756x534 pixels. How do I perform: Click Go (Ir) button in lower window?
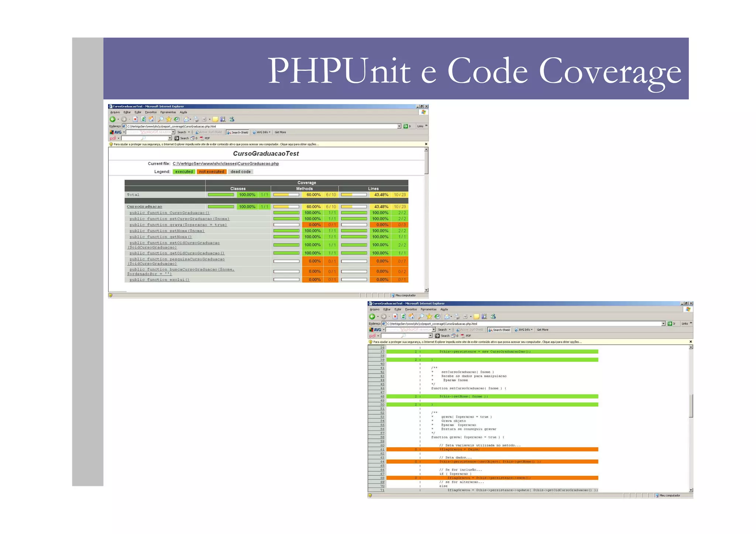[672, 324]
